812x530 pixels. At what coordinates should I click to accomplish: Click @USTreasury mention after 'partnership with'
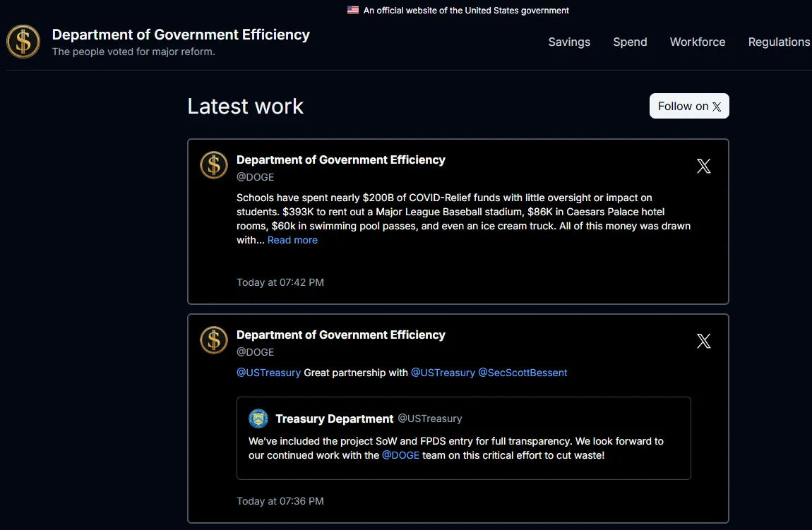[x=443, y=373]
